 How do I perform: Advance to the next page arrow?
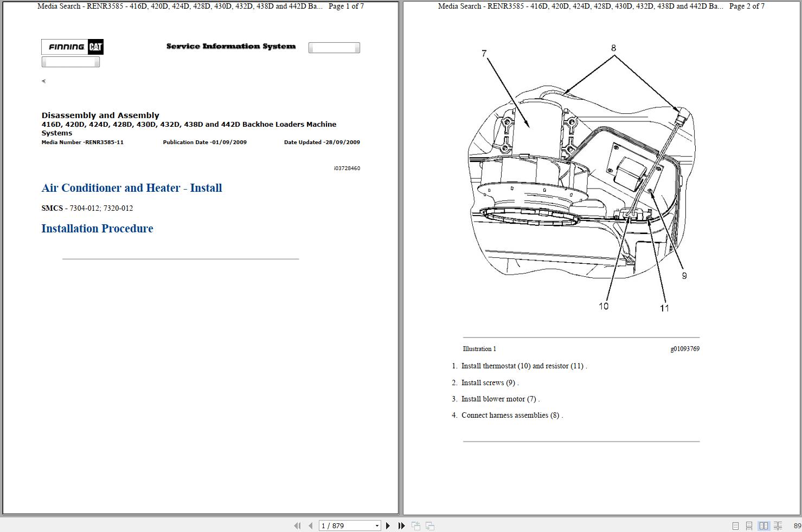[388, 525]
